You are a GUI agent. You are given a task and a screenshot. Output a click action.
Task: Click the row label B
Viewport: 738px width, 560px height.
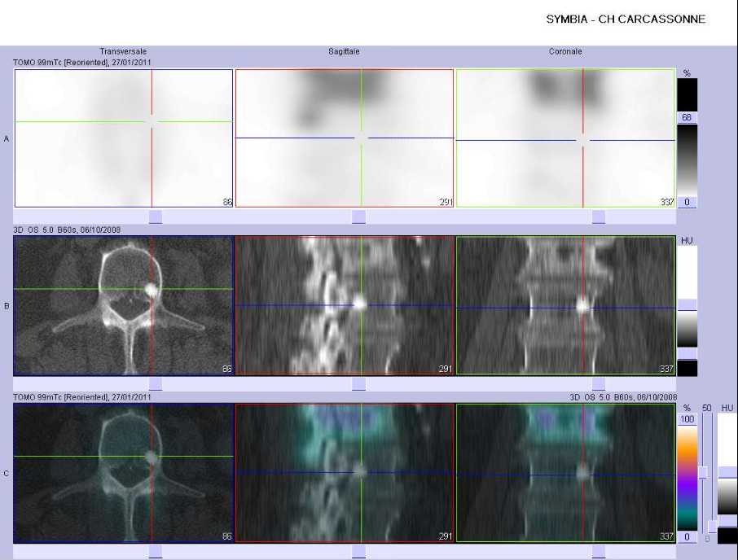point(7,306)
